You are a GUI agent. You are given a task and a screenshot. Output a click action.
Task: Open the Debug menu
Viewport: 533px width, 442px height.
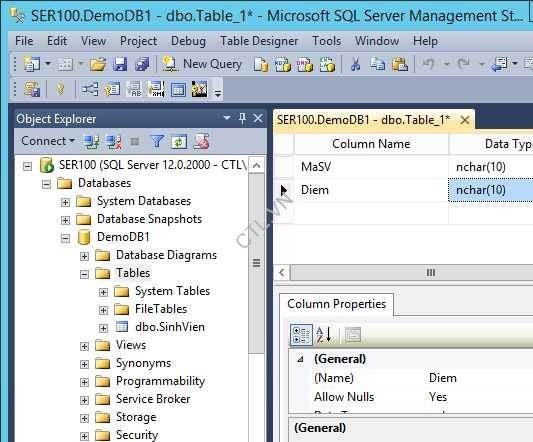[x=188, y=41]
